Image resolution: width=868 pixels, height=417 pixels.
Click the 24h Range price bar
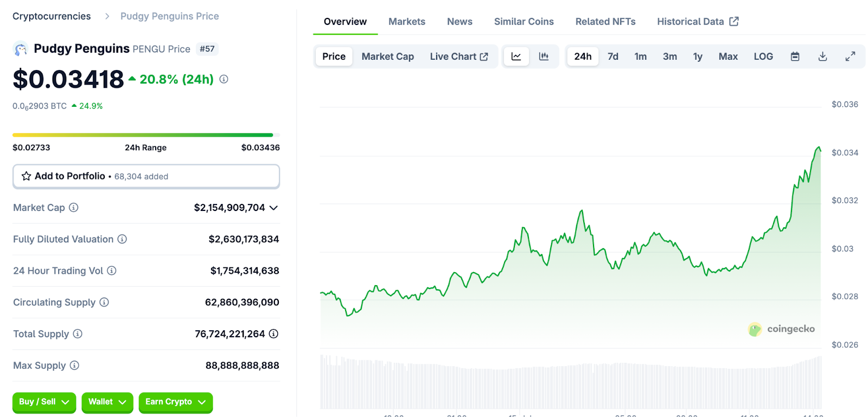146,135
